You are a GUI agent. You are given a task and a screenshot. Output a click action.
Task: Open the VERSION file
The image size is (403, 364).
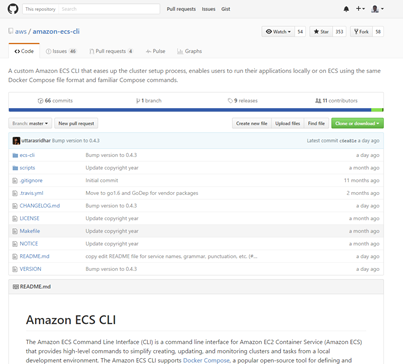[x=30, y=269]
